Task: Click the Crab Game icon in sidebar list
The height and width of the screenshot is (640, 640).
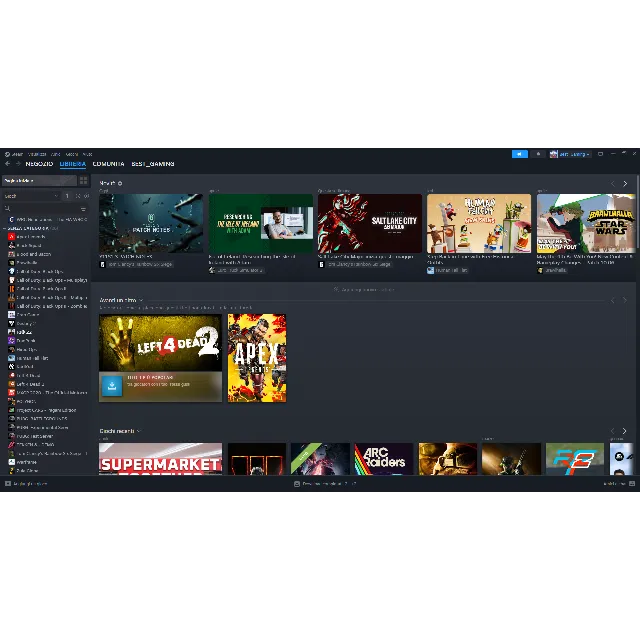Action: tap(11, 315)
